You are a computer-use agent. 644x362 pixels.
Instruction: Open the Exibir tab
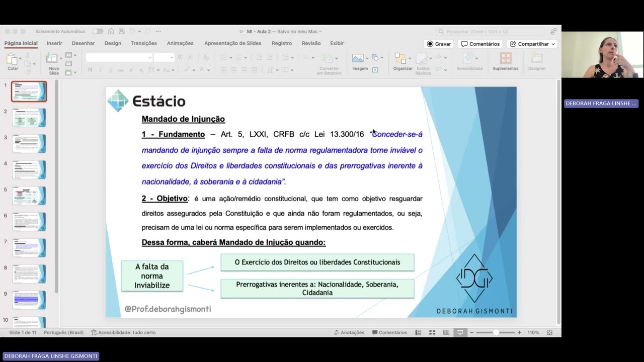[337, 43]
